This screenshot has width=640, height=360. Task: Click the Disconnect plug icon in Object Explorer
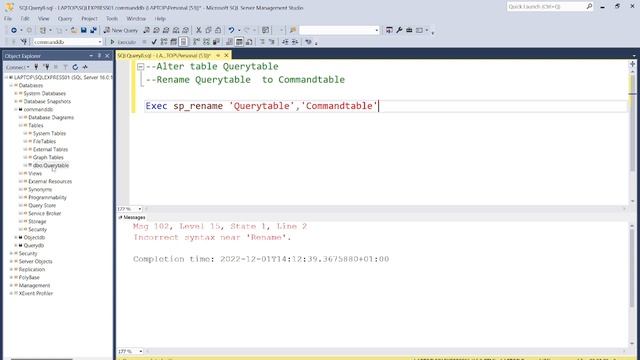[x=46, y=67]
